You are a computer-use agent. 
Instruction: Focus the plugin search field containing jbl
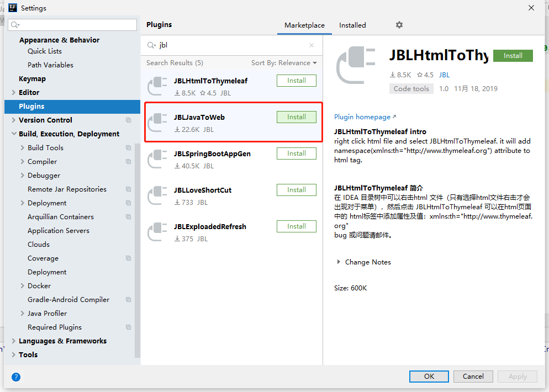pyautogui.click(x=231, y=45)
